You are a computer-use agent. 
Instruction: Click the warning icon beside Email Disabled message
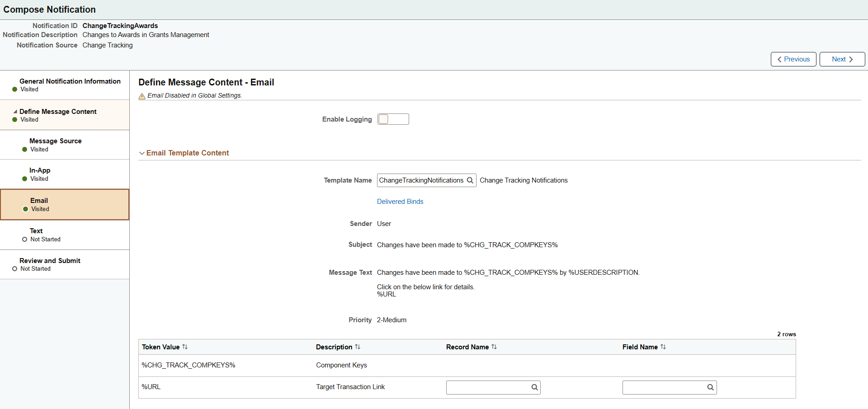142,95
